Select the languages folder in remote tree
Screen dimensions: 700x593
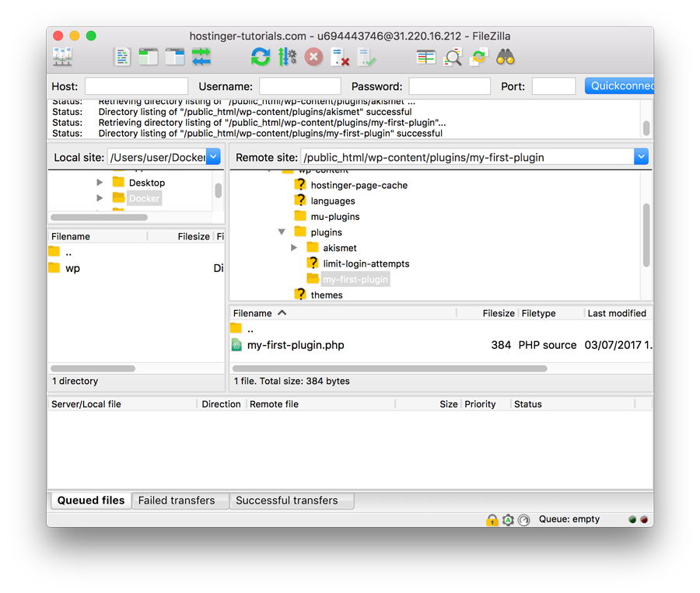point(333,201)
